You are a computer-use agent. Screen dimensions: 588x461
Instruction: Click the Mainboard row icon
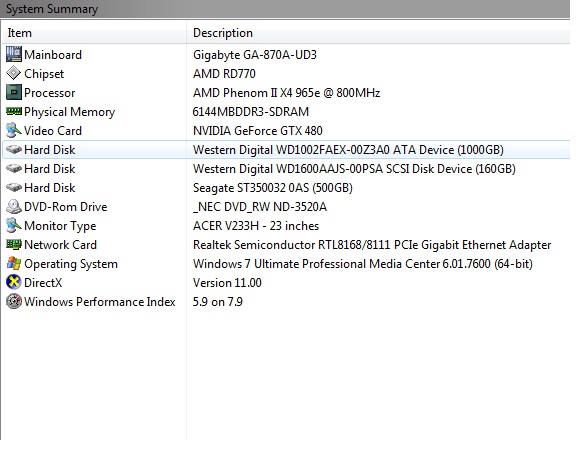pyautogui.click(x=14, y=54)
